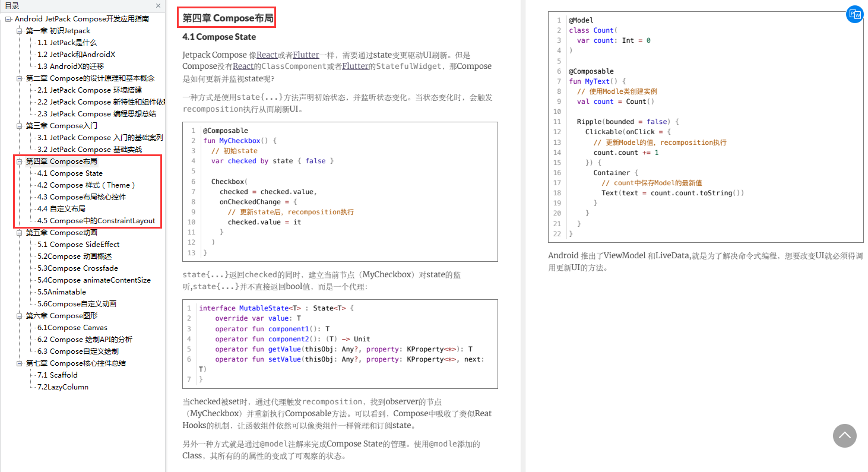Image resolution: width=868 pixels, height=472 pixels.
Task: Follow the React link before 或者Flutter
Action: pyautogui.click(x=267, y=55)
